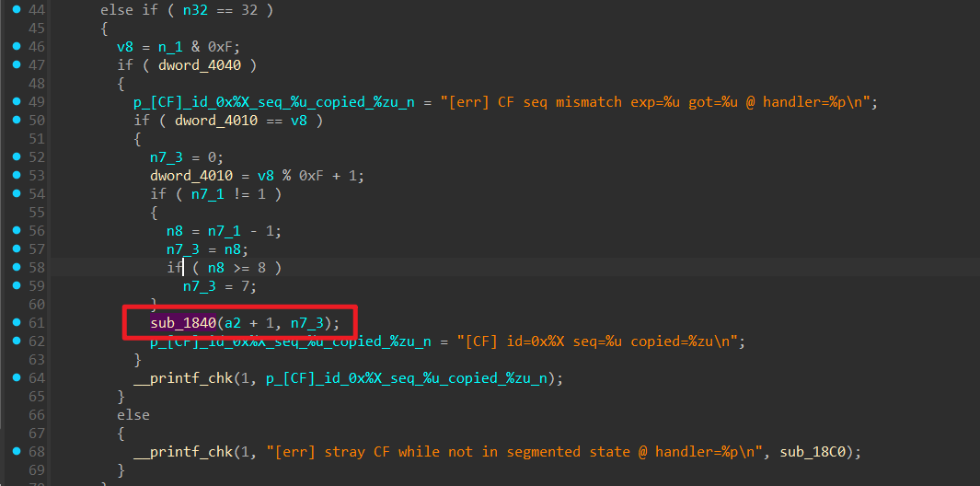
Task: Click the breakpoint marker beside line 53
Action: click(x=17, y=176)
